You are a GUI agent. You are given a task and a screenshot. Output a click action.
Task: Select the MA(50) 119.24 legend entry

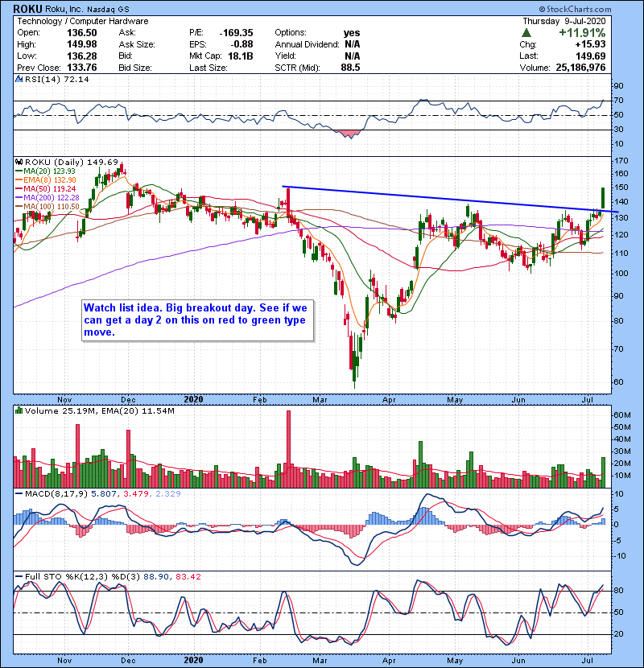coord(46,188)
